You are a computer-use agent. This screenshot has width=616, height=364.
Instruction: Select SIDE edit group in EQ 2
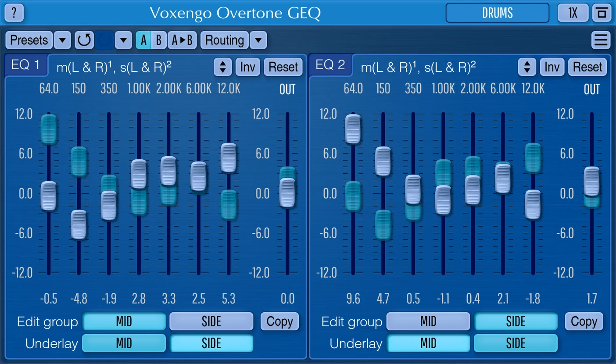pyautogui.click(x=516, y=321)
